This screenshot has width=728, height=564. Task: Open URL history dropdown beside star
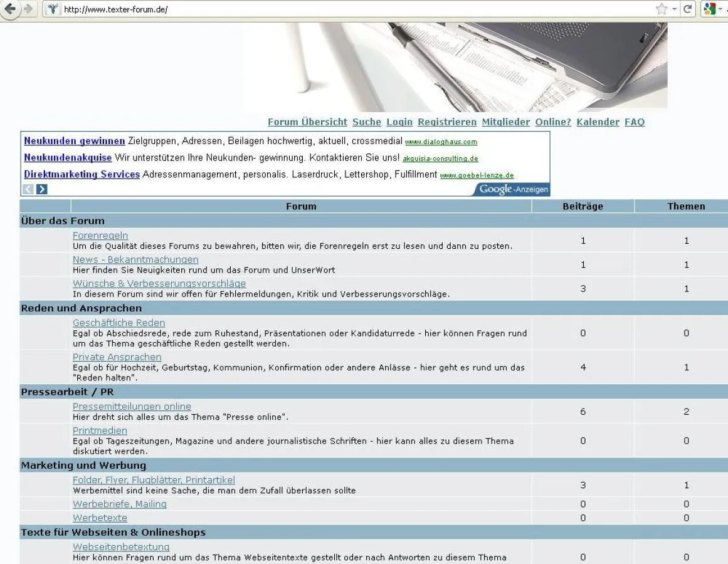[x=675, y=9]
